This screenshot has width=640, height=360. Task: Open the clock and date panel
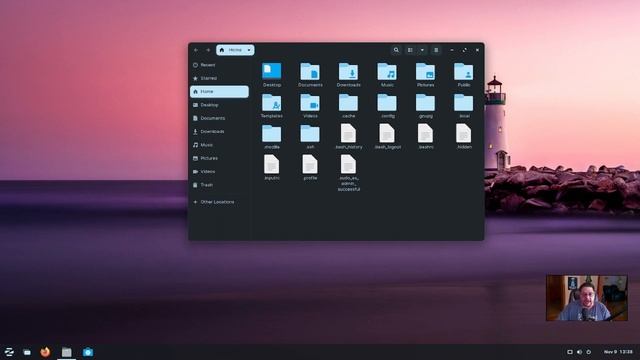[x=618, y=352]
